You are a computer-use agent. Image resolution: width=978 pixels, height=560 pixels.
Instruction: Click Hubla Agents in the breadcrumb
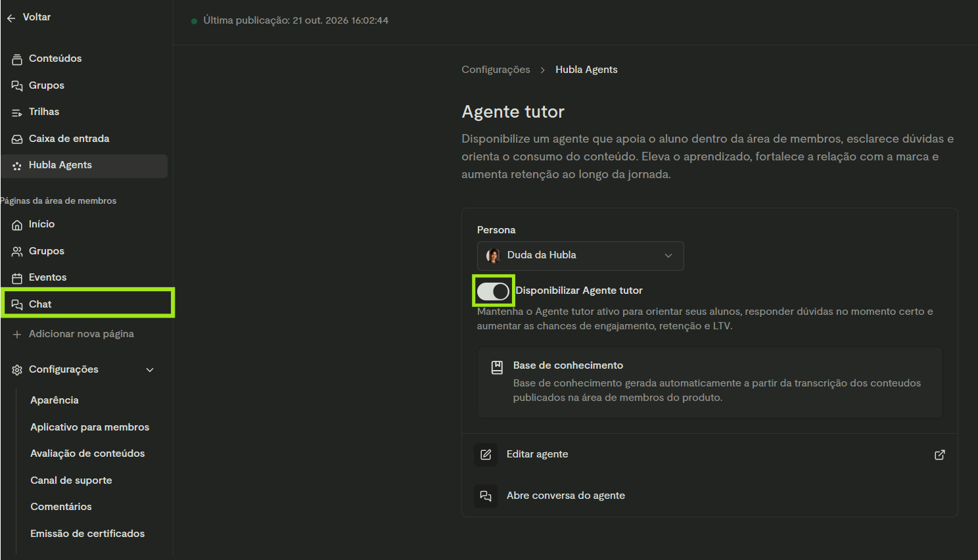click(586, 70)
